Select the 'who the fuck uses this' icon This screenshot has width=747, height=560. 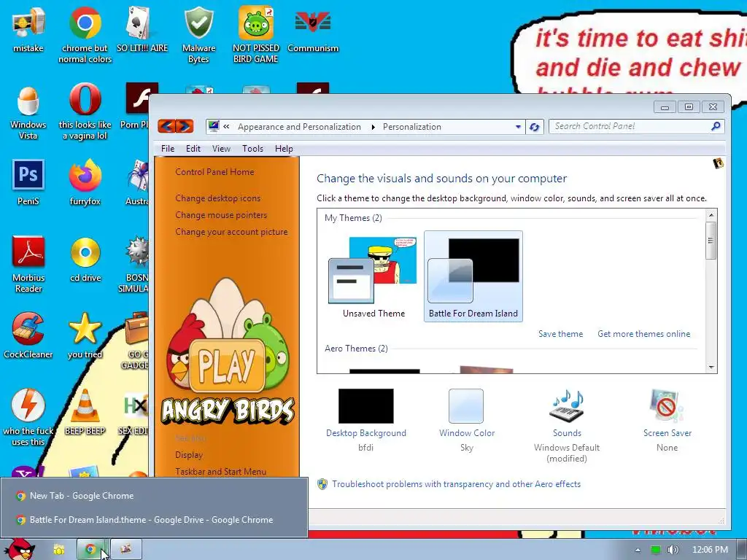coord(28,418)
